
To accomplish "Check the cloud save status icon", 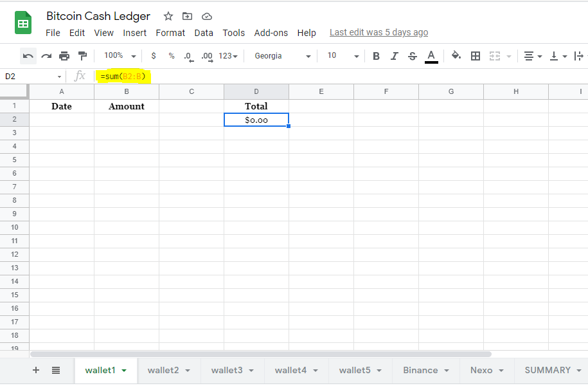I will [207, 17].
